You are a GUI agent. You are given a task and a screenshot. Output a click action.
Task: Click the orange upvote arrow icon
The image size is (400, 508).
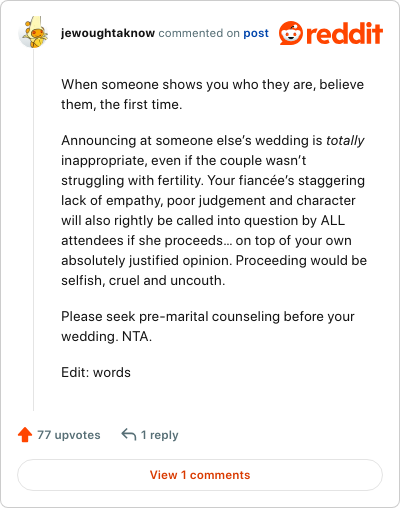25,435
